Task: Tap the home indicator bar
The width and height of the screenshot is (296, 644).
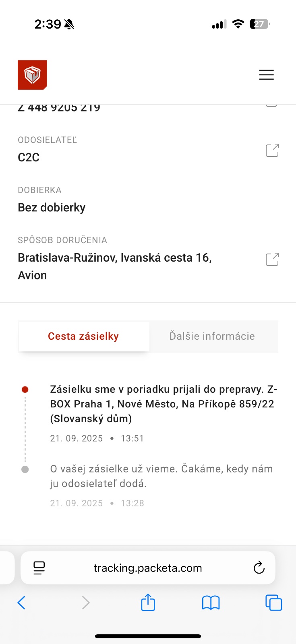Action: tap(148, 636)
